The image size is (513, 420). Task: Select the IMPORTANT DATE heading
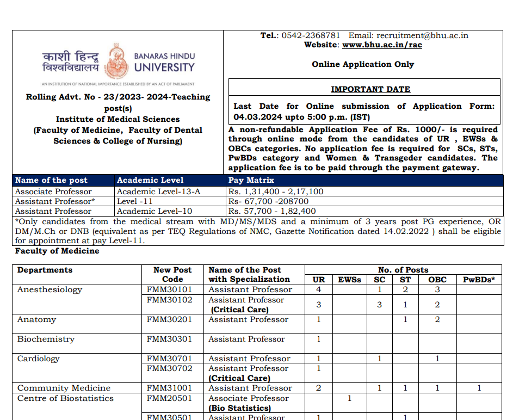pyautogui.click(x=370, y=89)
